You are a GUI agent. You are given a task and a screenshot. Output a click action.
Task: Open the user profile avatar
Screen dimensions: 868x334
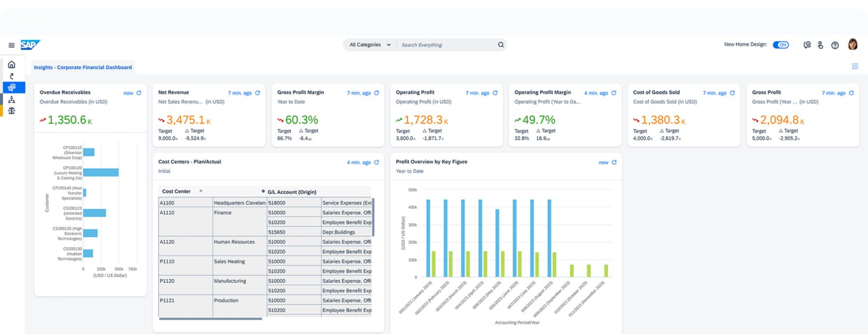click(x=853, y=45)
